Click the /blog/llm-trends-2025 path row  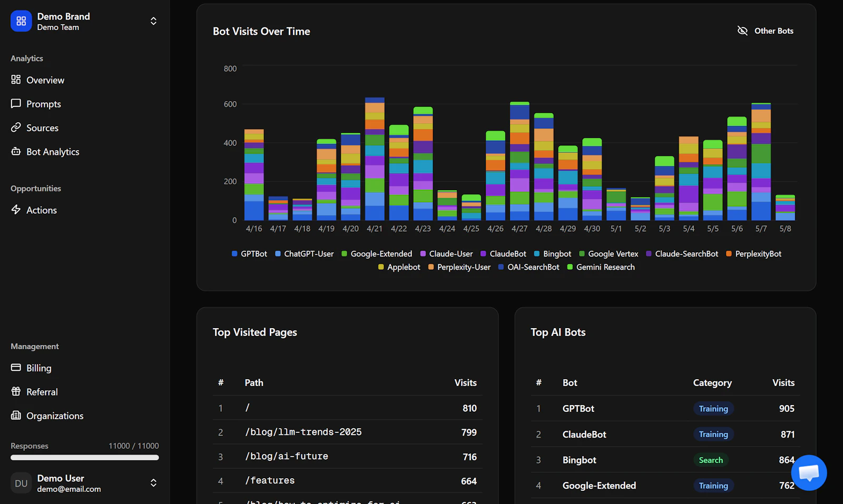point(347,432)
